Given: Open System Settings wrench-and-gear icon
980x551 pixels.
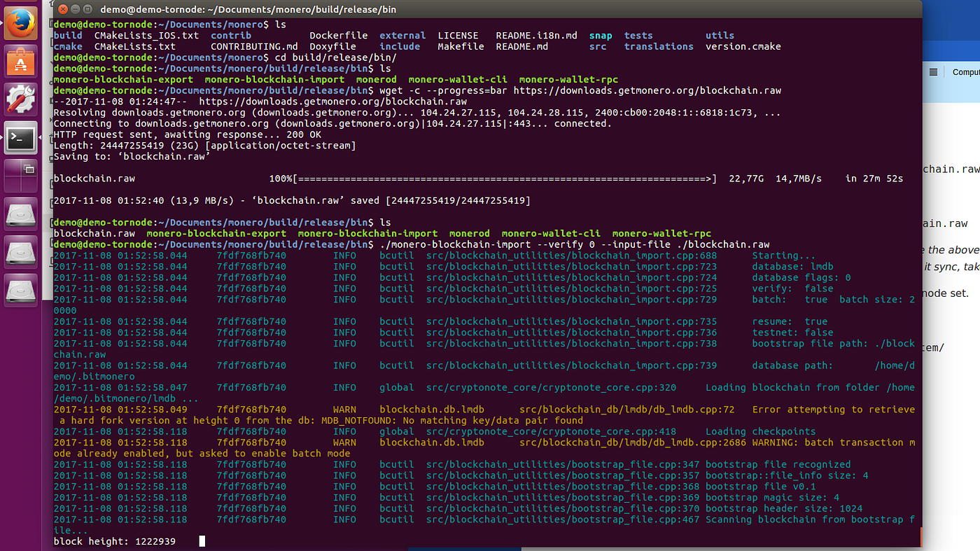Looking at the screenshot, I should tap(20, 100).
